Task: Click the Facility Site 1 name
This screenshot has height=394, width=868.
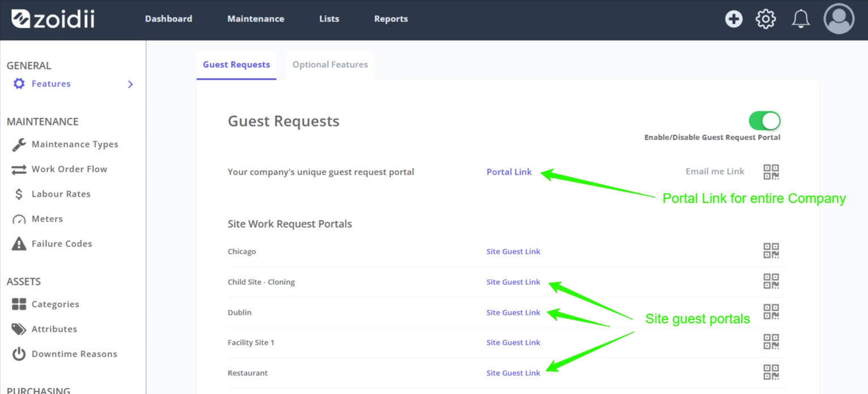Action: (251, 343)
